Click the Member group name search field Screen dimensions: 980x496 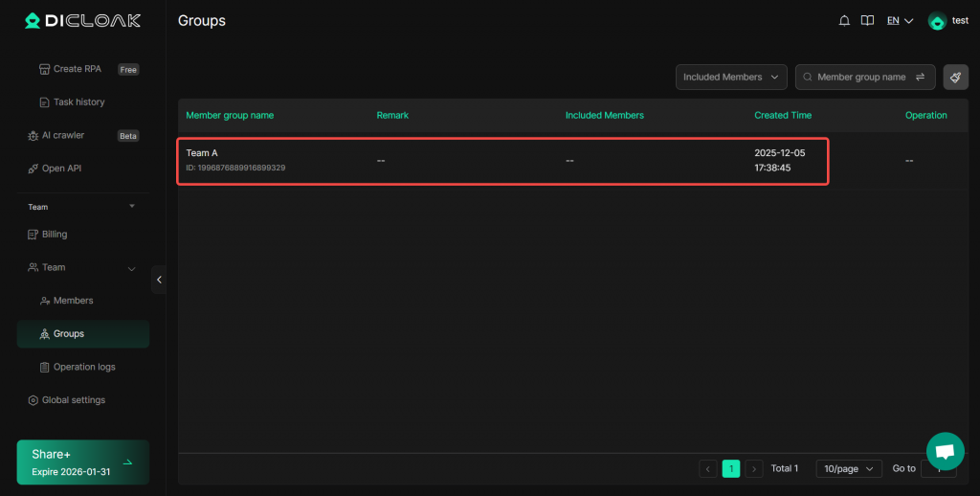coord(859,78)
